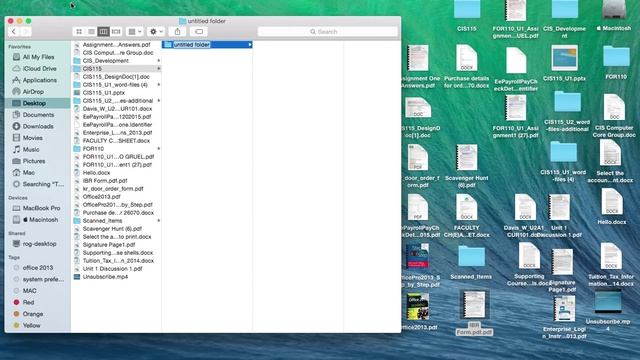This screenshot has width=640, height=360.
Task: Select Scavenger Hunt (6).pdf desktop icon
Action: click(x=467, y=158)
